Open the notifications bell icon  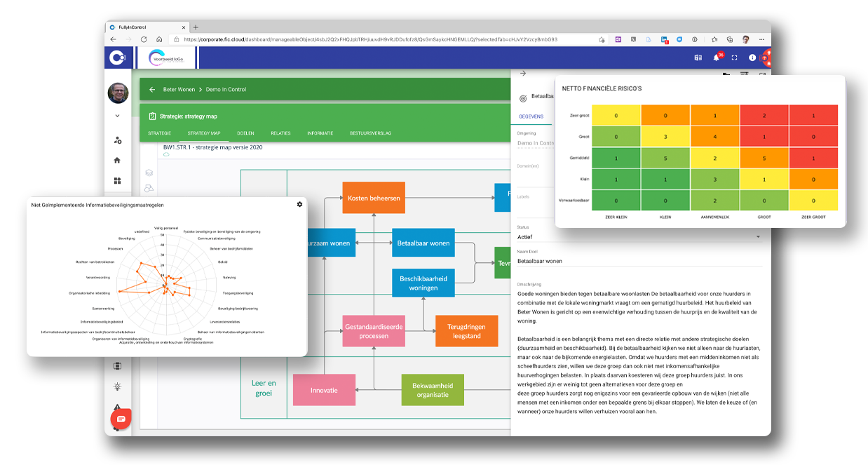(x=716, y=58)
